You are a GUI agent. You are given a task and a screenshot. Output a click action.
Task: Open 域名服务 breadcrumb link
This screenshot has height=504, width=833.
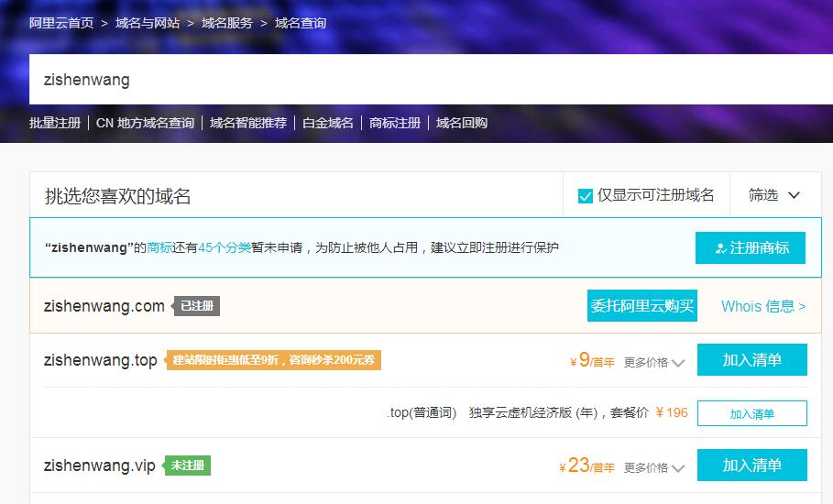227,23
